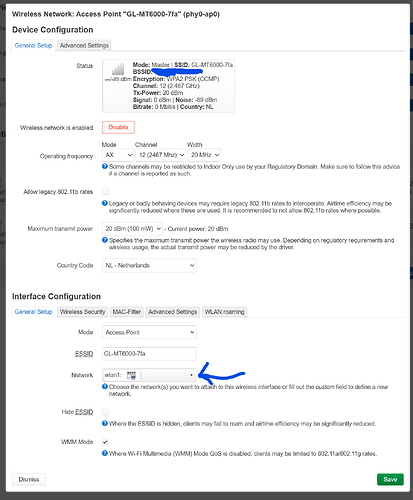The width and height of the screenshot is (413, 500).
Task: Click the ESSID text input field
Action: (x=149, y=354)
